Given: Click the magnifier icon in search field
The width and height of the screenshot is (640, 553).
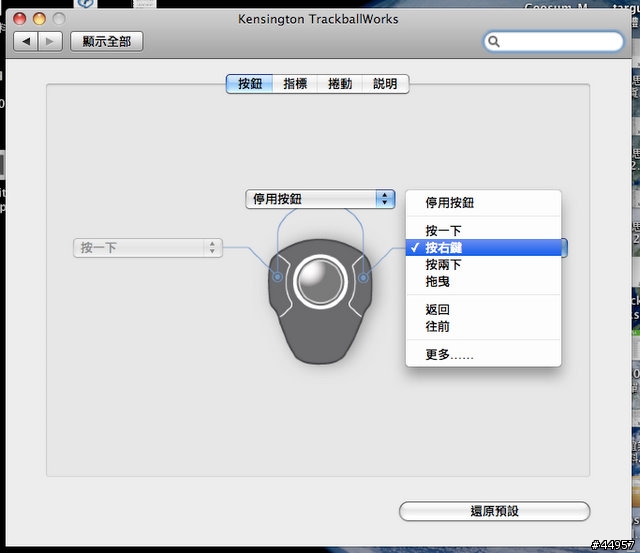Looking at the screenshot, I should tap(494, 42).
